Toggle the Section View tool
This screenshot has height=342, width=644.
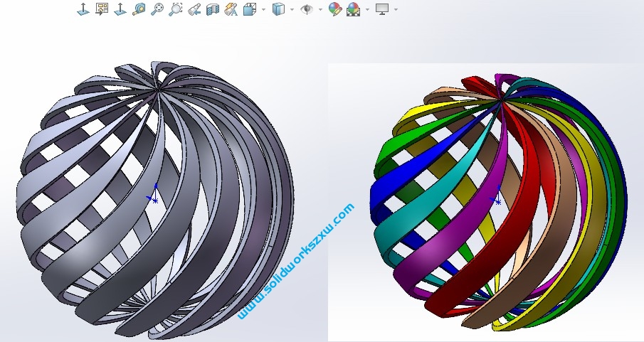pyautogui.click(x=212, y=9)
